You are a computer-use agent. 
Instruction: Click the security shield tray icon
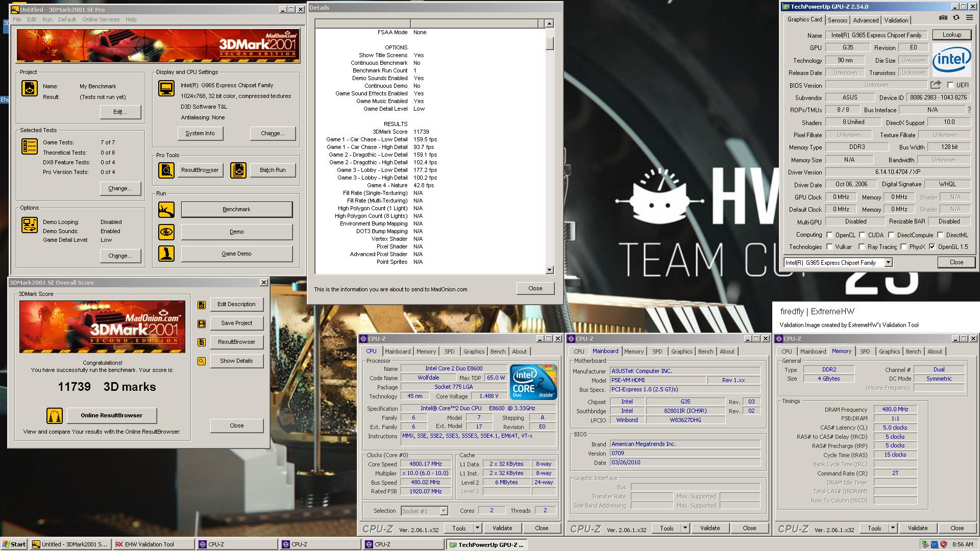pos(944,544)
